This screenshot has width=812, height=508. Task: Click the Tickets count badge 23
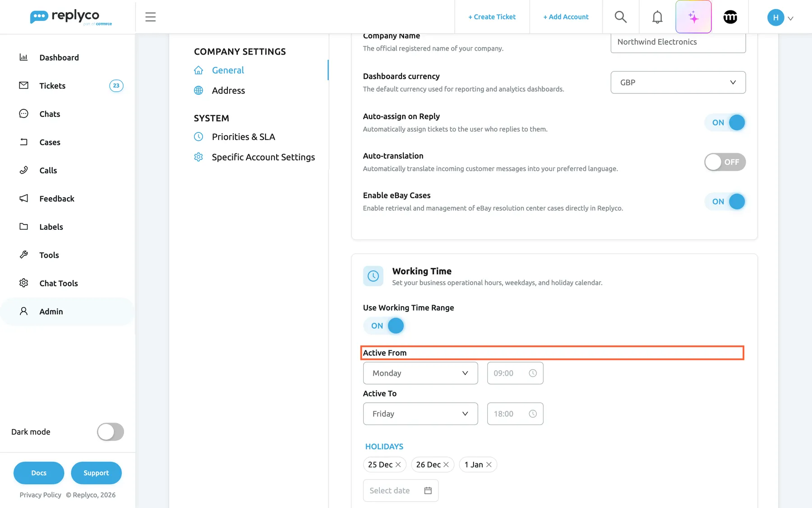116,86
